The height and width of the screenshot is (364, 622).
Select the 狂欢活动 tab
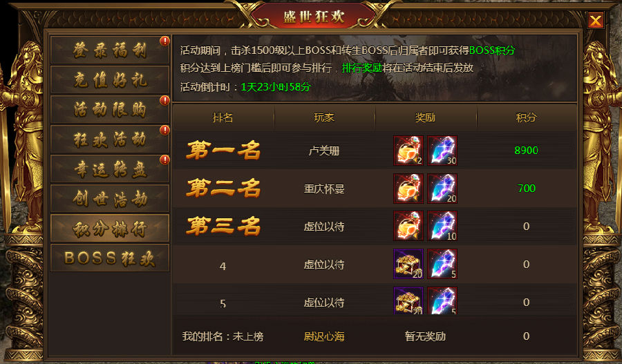coord(110,140)
